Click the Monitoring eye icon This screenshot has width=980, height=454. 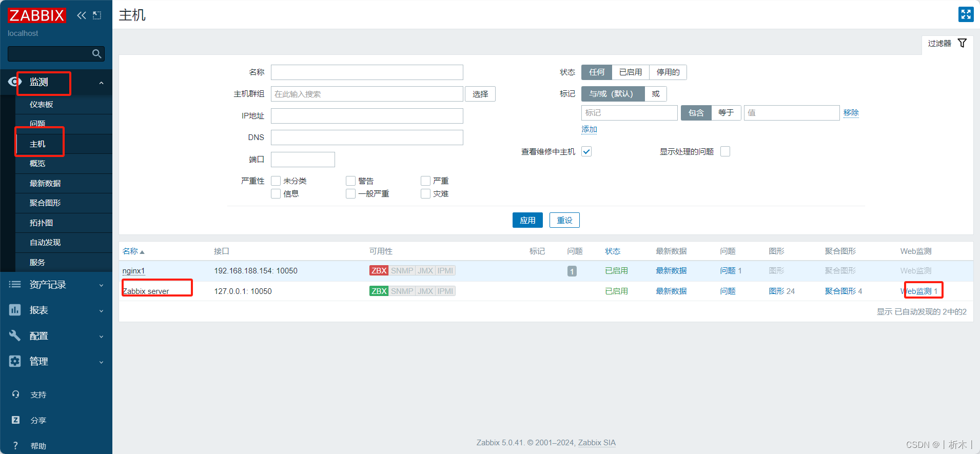(15, 82)
